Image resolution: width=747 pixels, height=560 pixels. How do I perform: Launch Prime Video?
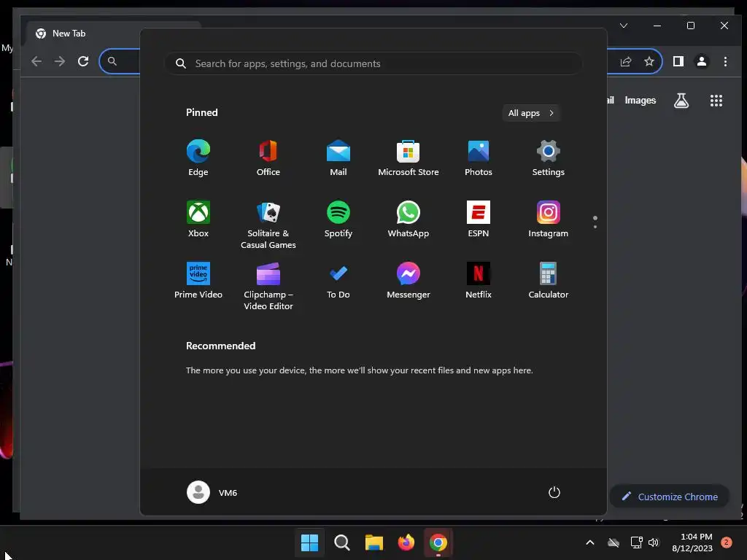[198, 281]
